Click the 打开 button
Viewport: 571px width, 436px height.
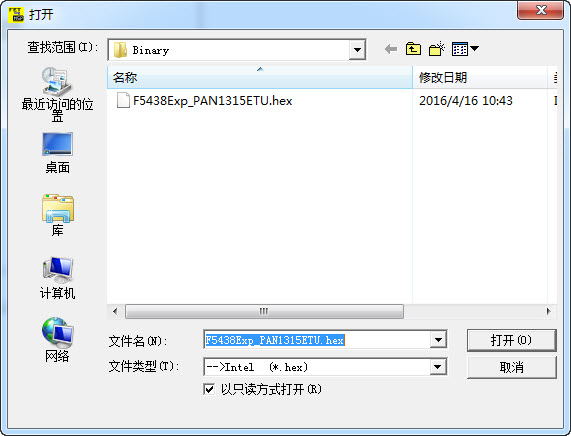click(512, 340)
